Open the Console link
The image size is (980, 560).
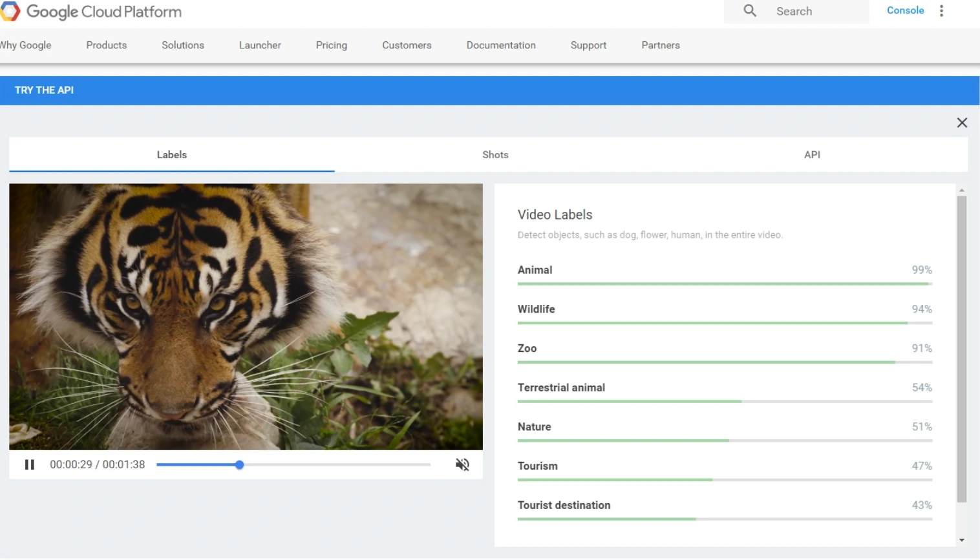pos(905,10)
